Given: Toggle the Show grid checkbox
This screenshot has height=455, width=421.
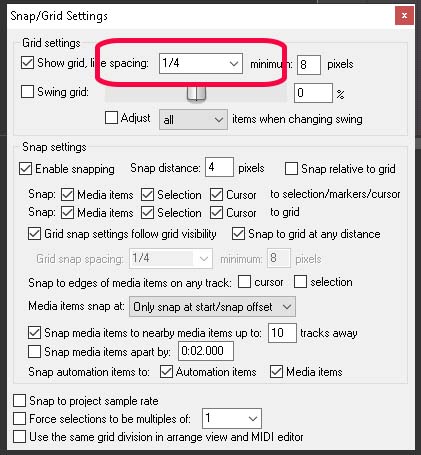Looking at the screenshot, I should (27, 63).
